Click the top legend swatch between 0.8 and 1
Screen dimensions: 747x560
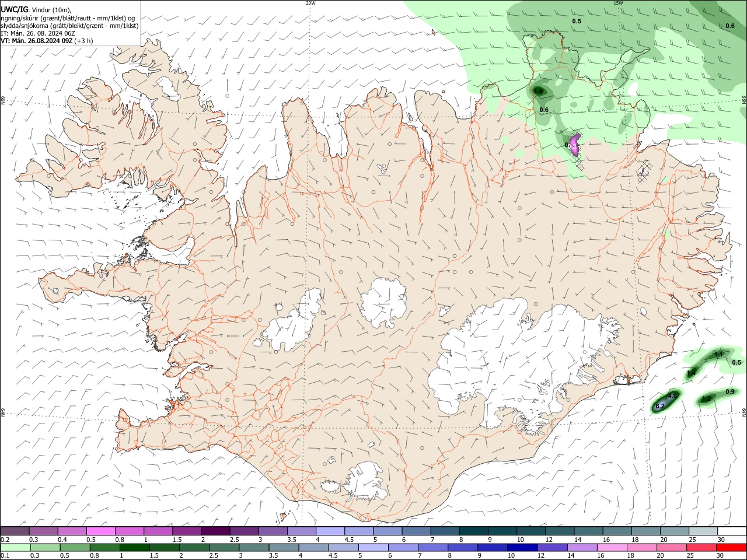pos(130,531)
